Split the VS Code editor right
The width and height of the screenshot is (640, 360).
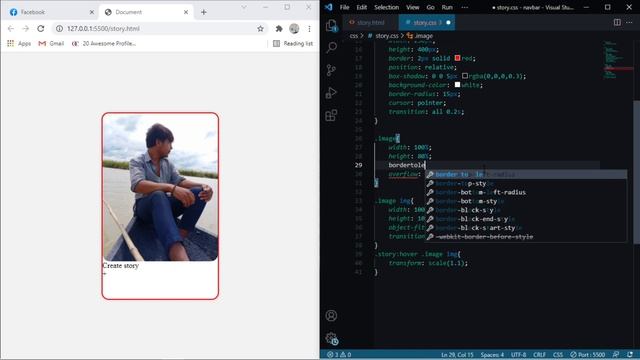click(x=617, y=22)
